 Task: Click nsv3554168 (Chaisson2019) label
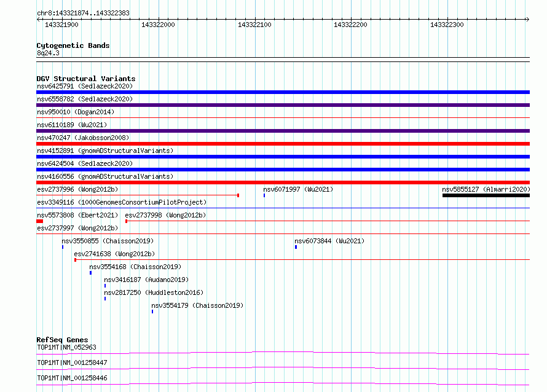click(135, 267)
